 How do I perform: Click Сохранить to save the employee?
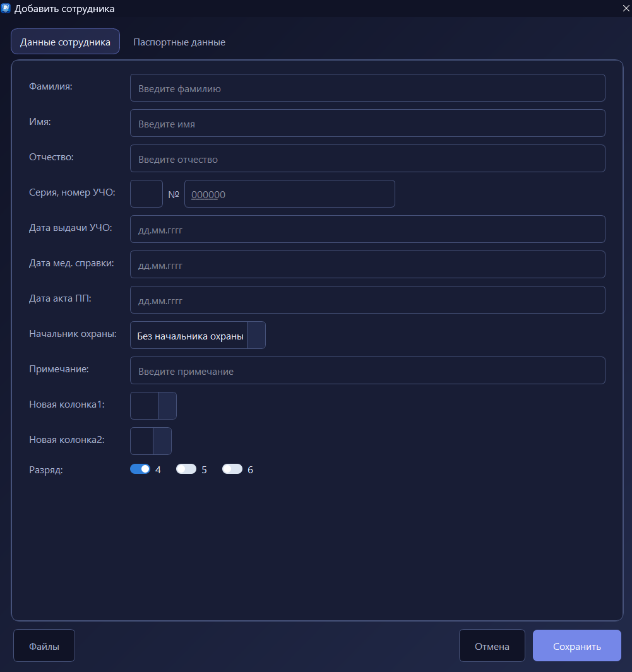click(576, 645)
